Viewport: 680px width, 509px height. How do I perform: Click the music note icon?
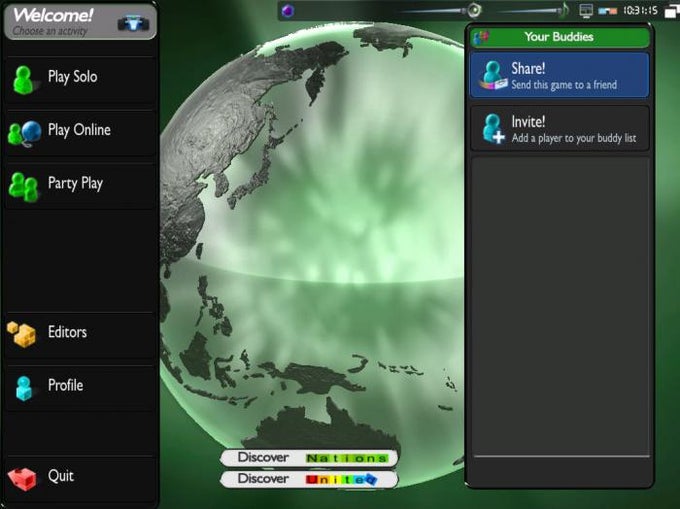(565, 10)
